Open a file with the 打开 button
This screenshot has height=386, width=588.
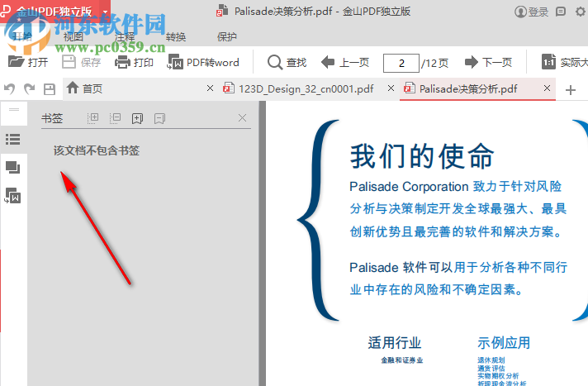[28, 62]
